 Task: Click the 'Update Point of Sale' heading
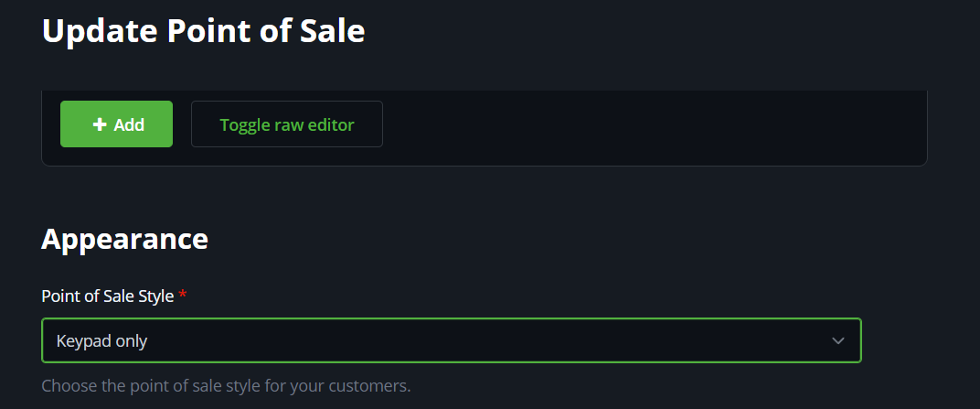203,31
